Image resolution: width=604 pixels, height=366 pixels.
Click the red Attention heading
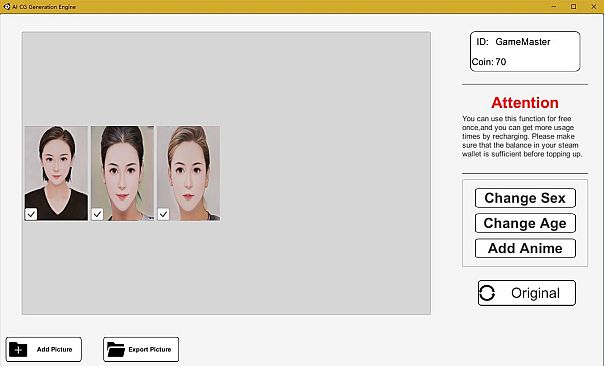click(525, 103)
